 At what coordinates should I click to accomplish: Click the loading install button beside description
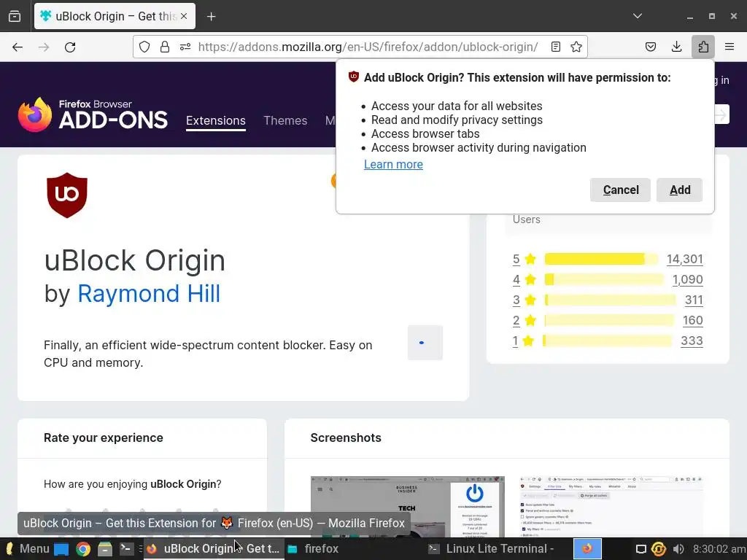pos(425,343)
